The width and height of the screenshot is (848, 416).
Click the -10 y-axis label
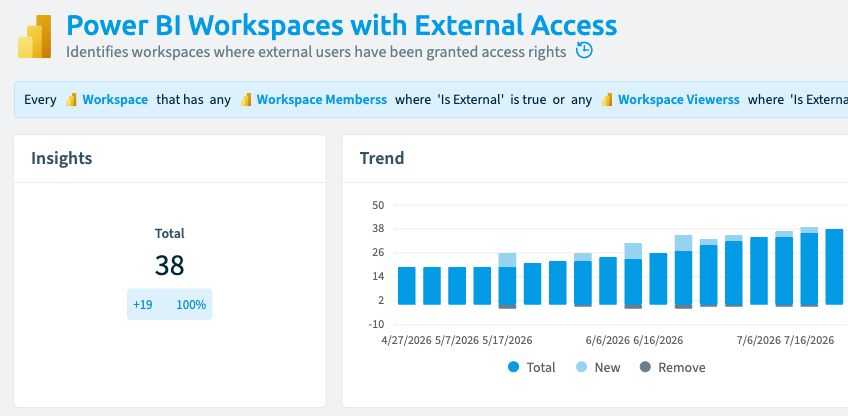[x=376, y=324]
